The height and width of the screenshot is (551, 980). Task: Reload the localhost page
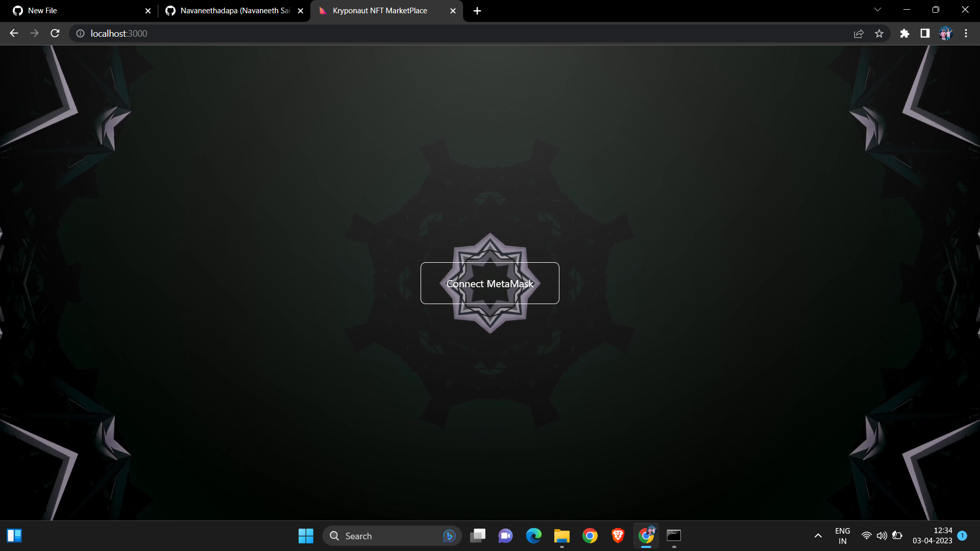point(54,33)
